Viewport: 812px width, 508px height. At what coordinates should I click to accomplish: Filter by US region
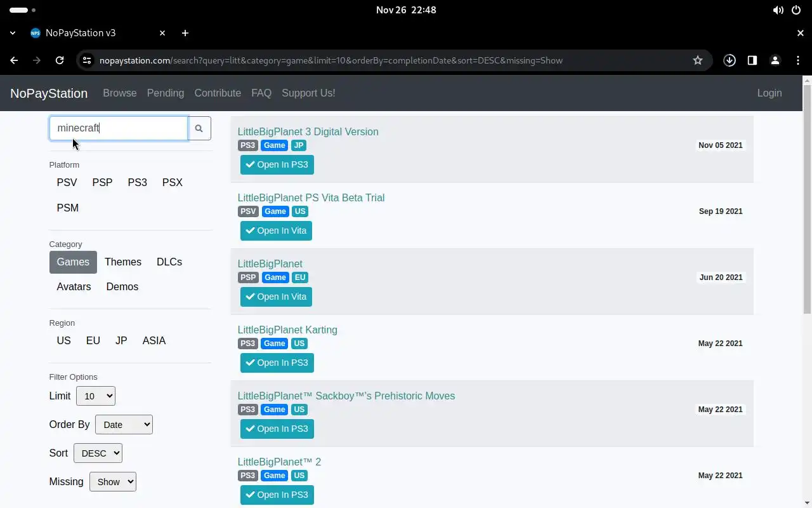[x=63, y=341]
